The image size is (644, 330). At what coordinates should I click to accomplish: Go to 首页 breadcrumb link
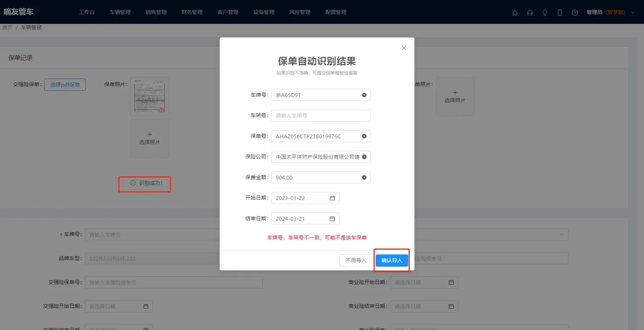7,27
